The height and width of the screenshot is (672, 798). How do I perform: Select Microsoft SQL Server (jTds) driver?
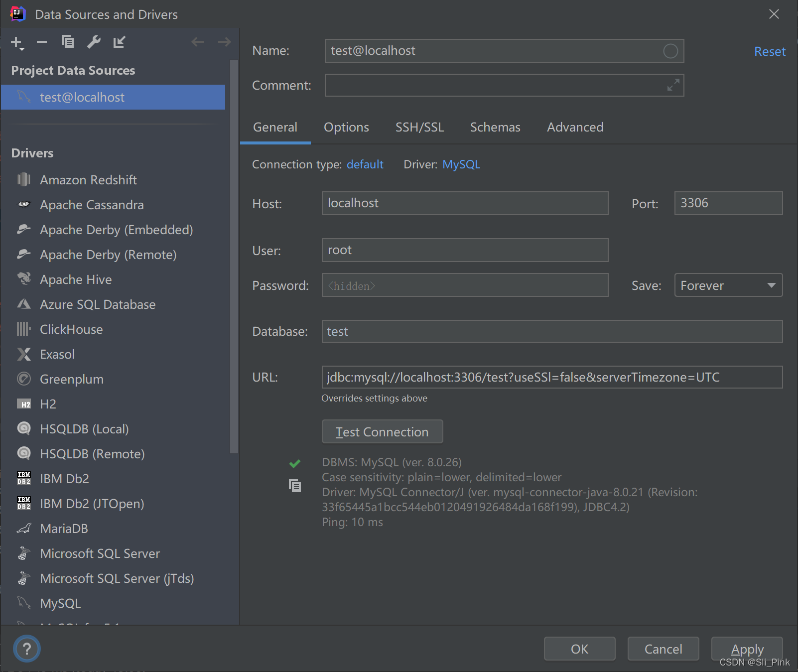coord(113,578)
